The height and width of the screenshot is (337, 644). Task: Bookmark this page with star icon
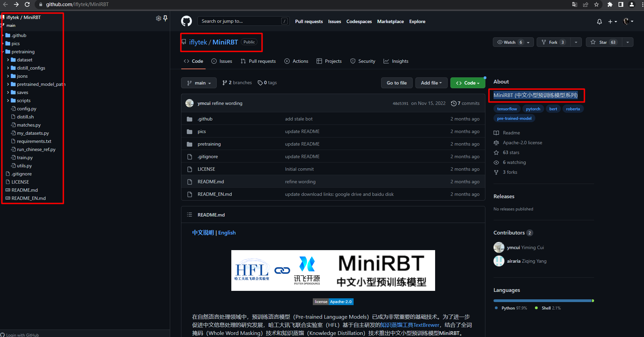tap(596, 4)
